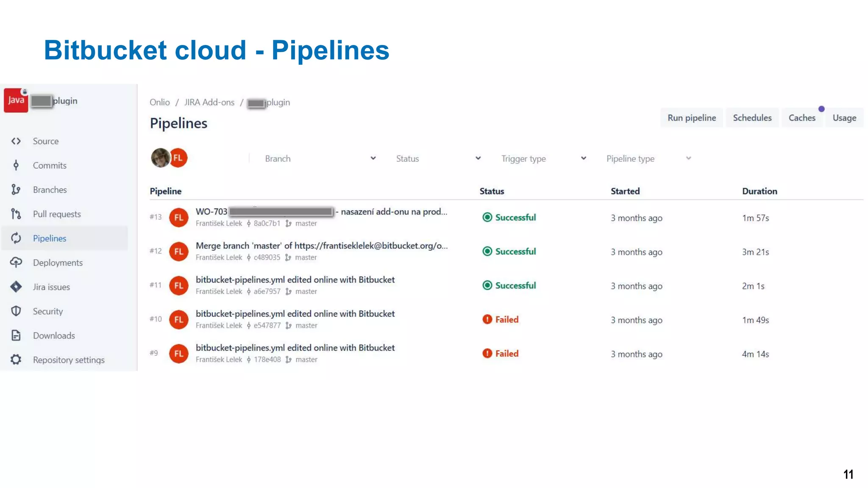Viewport: 868px width, 488px height.
Task: Filter by the FL user avatar
Action: (x=178, y=158)
